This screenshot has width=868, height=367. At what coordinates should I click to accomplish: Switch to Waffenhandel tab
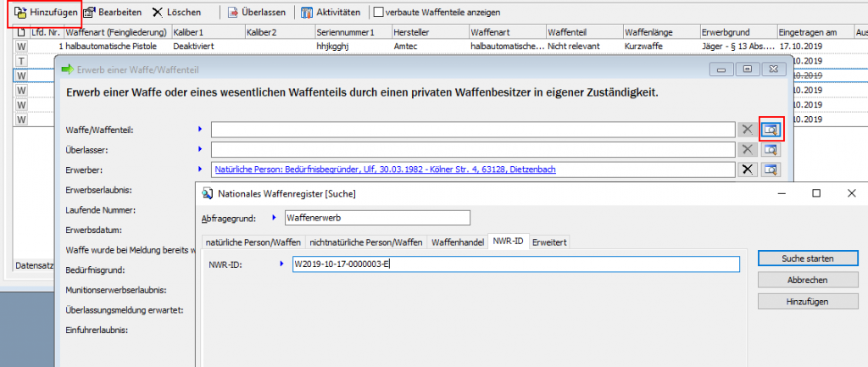pos(458,242)
